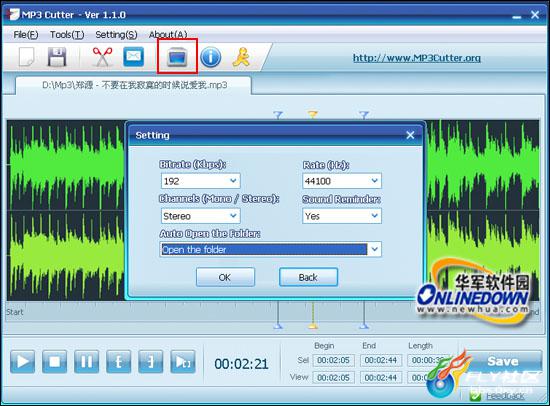Viewport: 550px width, 406px height.
Task: Set selection start with left brace button
Action: tap(119, 361)
